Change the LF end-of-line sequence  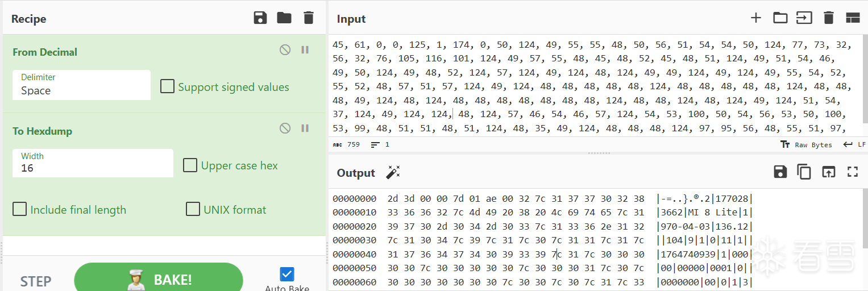click(854, 145)
